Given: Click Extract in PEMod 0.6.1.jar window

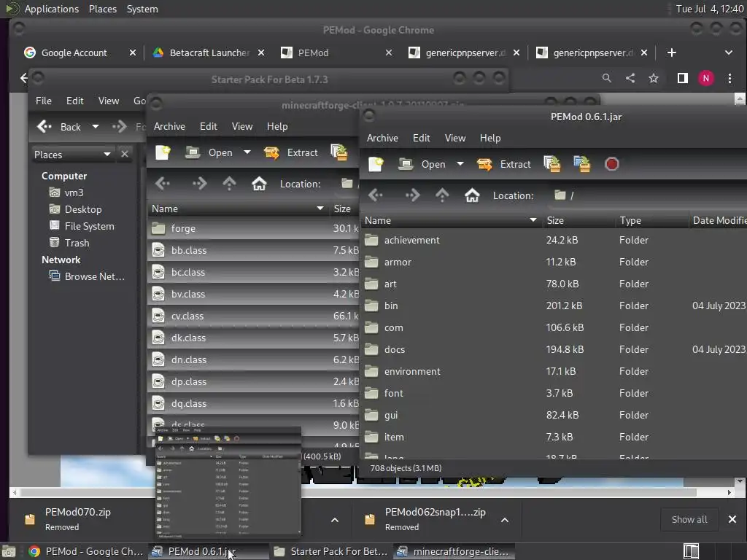Looking at the screenshot, I should coord(503,164).
